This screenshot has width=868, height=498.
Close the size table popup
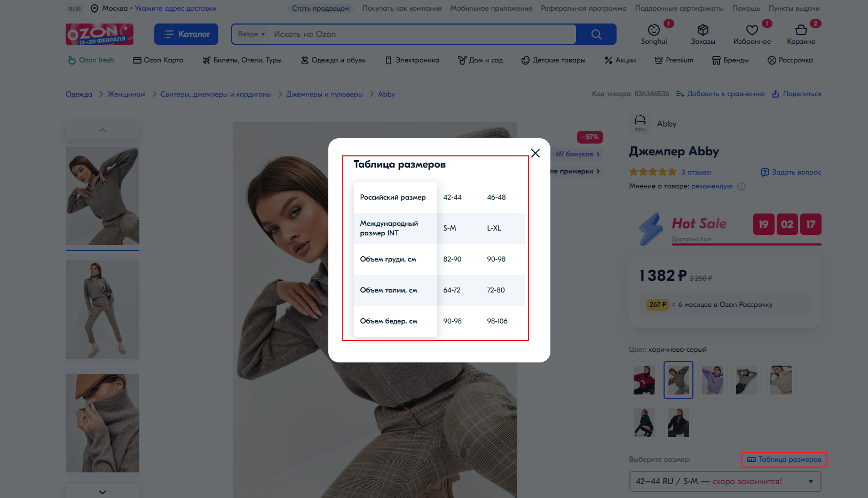coord(535,153)
